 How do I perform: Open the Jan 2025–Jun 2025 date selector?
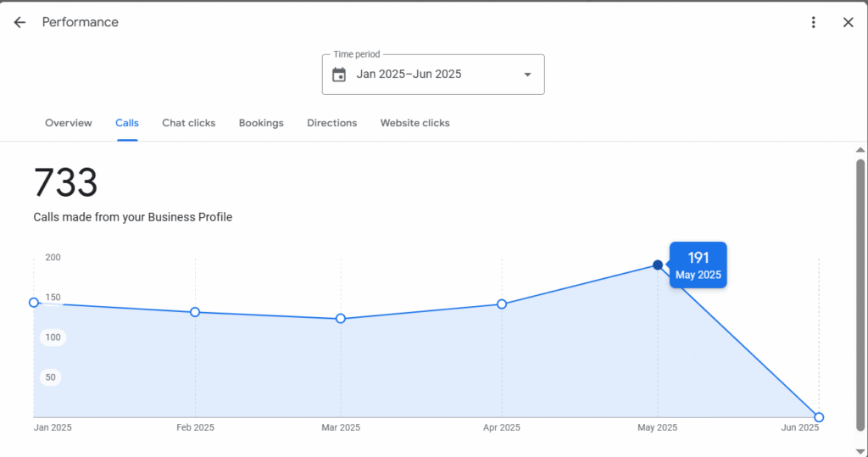point(433,75)
